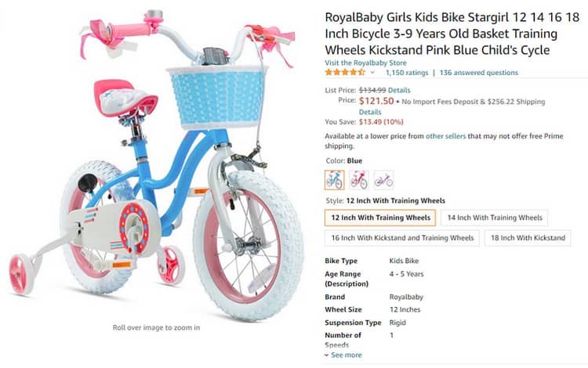Pick the 18 Inch With Kickstand option
Image resolution: width=588 pixels, height=368 pixels.
click(x=528, y=238)
